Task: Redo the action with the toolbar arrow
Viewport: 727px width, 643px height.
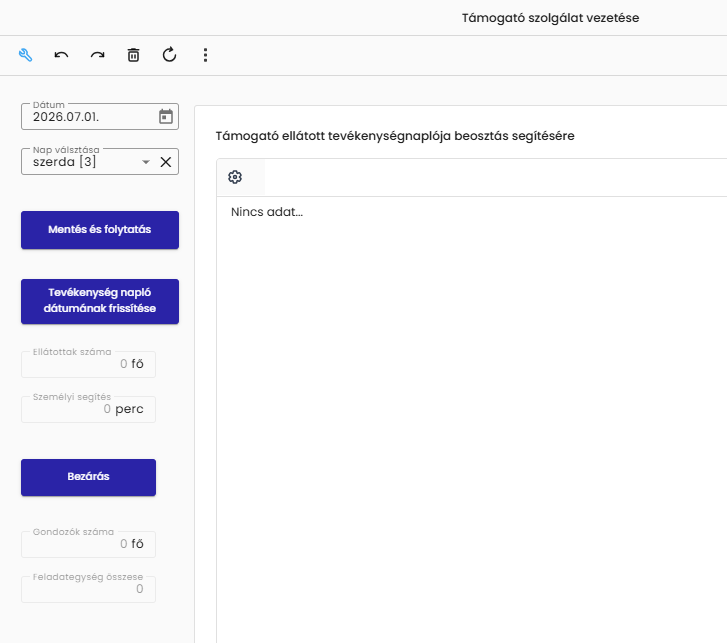Action: pyautogui.click(x=97, y=55)
